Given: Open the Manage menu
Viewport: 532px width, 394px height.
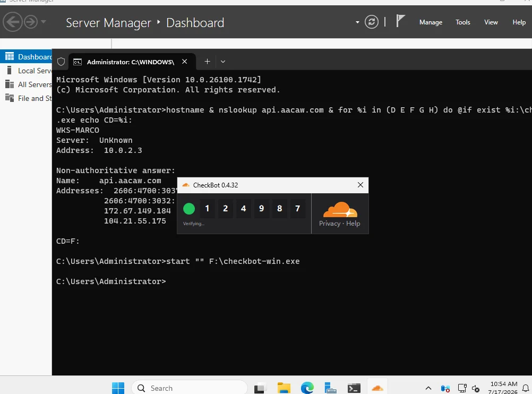Looking at the screenshot, I should [431, 22].
